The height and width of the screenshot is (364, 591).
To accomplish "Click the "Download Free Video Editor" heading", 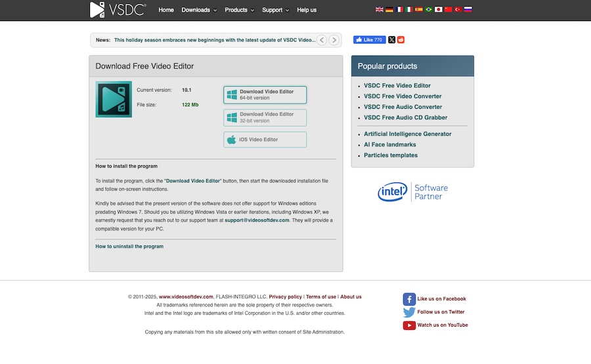I will pos(144,66).
